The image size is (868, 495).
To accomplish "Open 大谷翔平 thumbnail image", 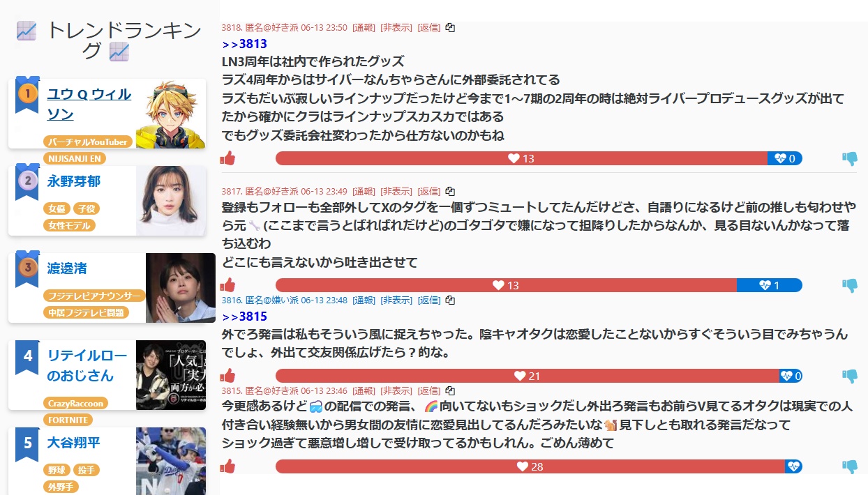I will click(171, 461).
